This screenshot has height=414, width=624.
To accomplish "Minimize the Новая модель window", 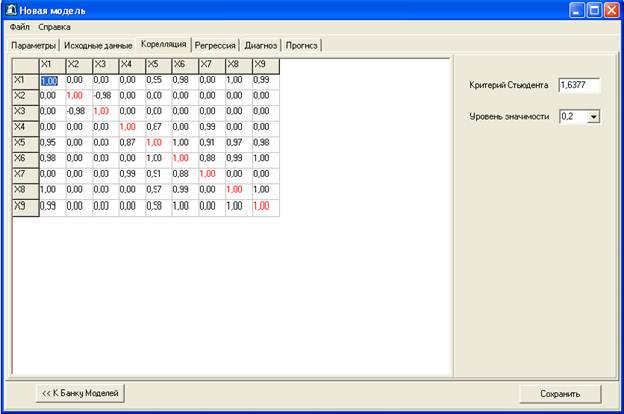I will coord(577,10).
